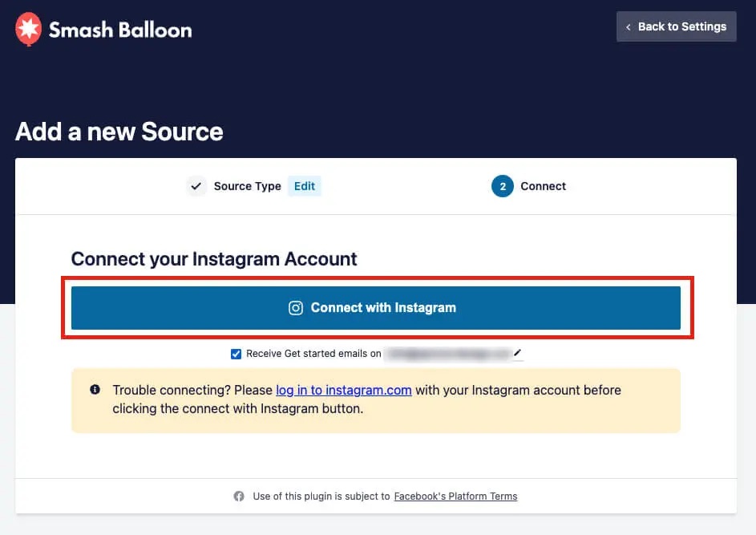Uncheck Receive Get started emails checkbox

pos(236,354)
